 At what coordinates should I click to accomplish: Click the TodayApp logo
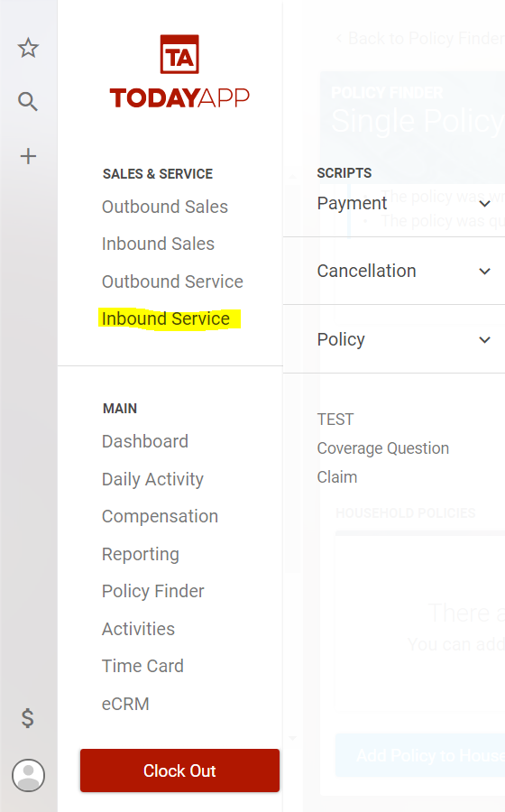[x=179, y=72]
